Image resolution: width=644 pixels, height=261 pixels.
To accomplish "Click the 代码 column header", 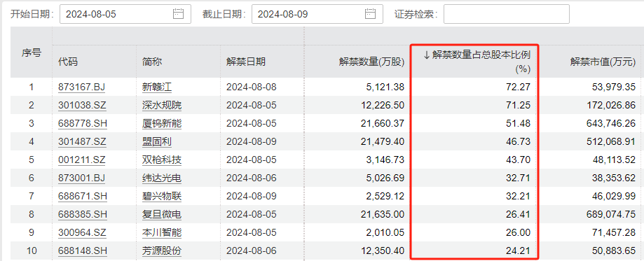I will tap(68, 62).
